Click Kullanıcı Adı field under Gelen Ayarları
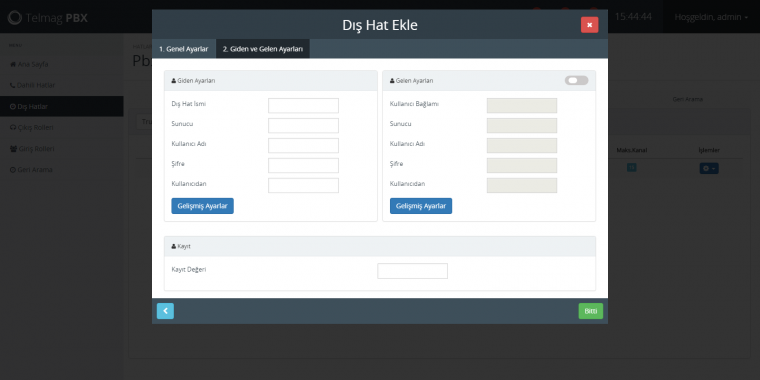760x380 pixels. pos(522,145)
